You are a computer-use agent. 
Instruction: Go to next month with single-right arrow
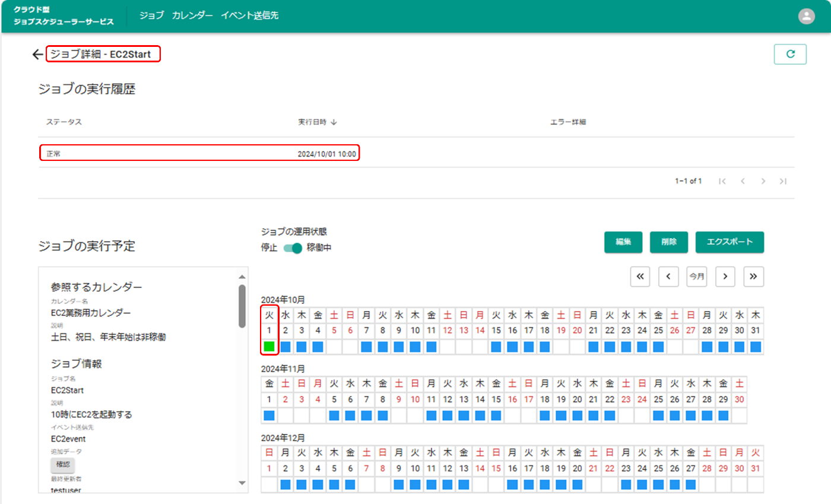pyautogui.click(x=725, y=277)
